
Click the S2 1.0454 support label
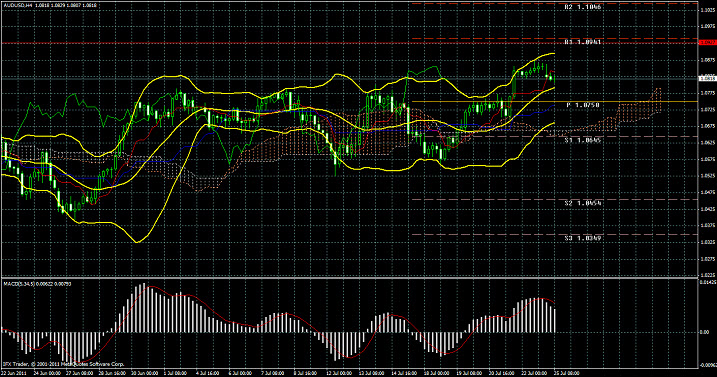point(583,203)
